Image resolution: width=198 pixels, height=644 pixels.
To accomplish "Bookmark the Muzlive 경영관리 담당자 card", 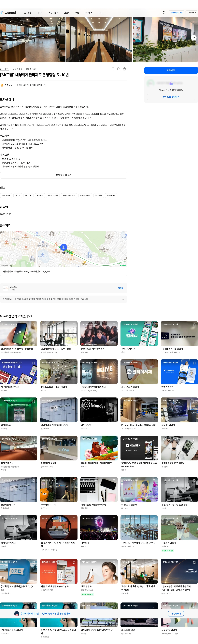I will (x=114, y=363).
